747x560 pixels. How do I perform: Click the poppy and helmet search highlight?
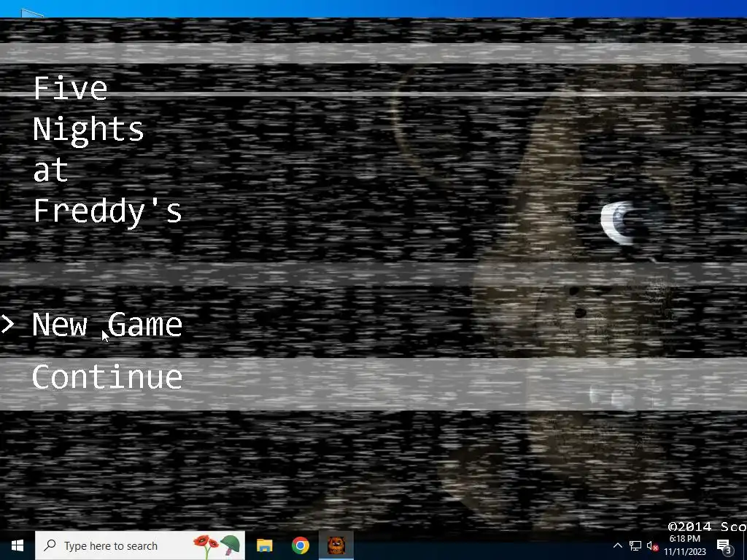216,545
